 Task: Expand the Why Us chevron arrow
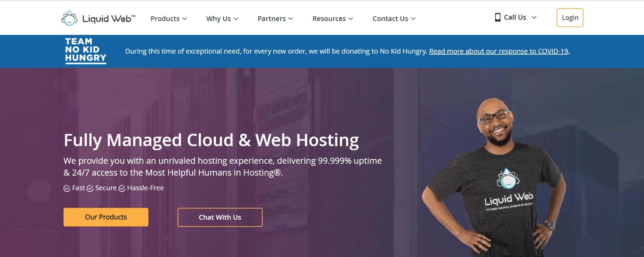coord(236,19)
